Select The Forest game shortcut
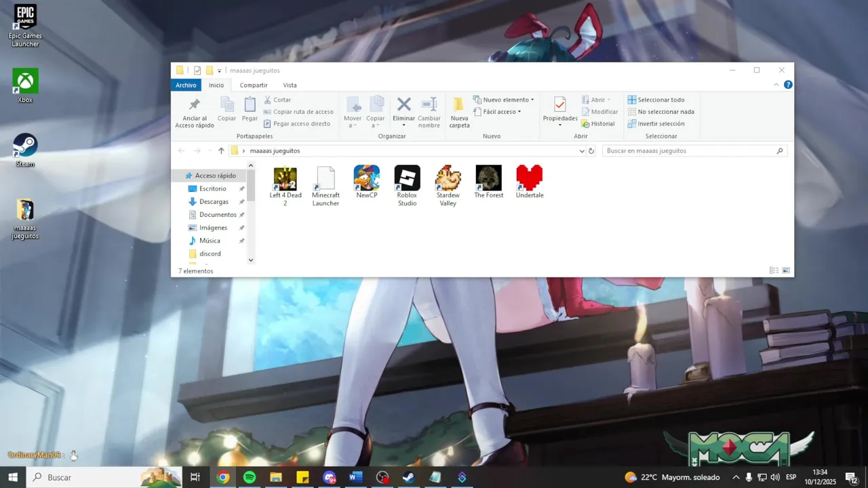Screen dimensions: 868x488 pos(489,182)
